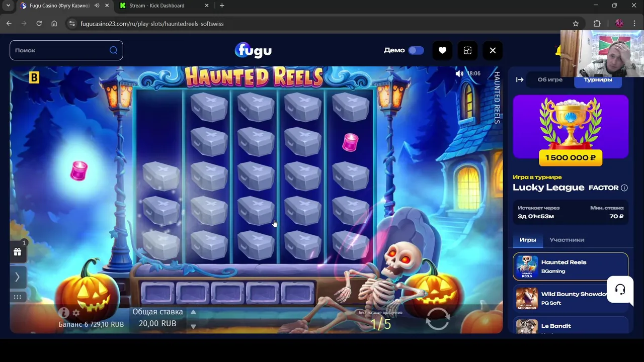Switch to Stream - Kick Dashboard browser tab
The height and width of the screenshot is (362, 644).
click(x=157, y=6)
